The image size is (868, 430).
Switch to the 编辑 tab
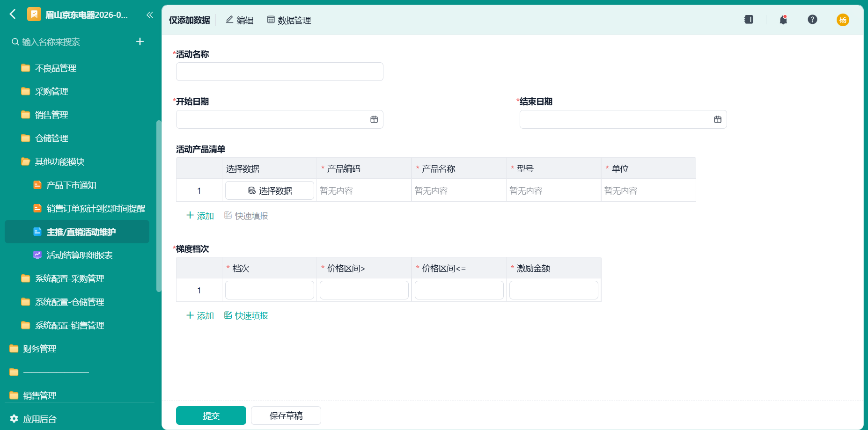pos(239,20)
